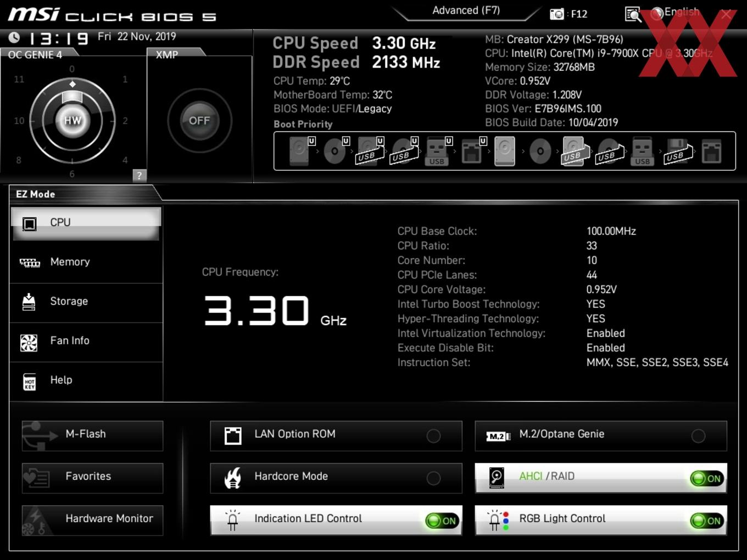The height and width of the screenshot is (560, 747).
Task: Select legacy USB CD/DVD boot icon
Action: (610, 151)
